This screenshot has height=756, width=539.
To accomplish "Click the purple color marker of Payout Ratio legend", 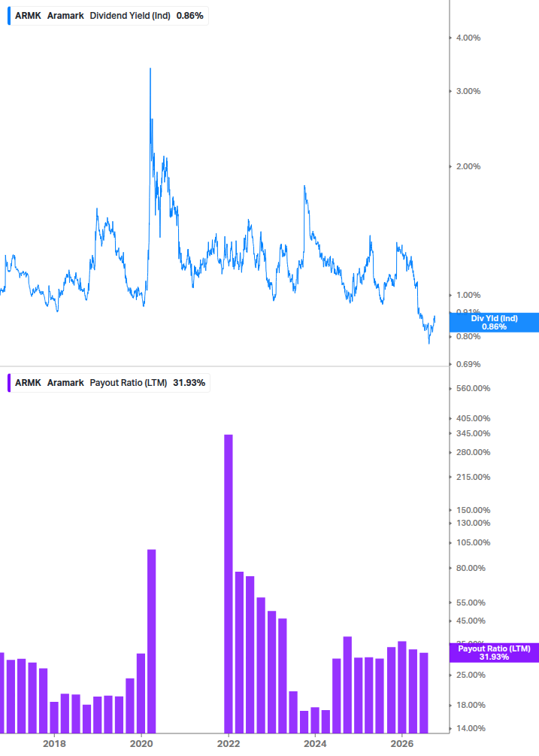I will click(x=9, y=383).
